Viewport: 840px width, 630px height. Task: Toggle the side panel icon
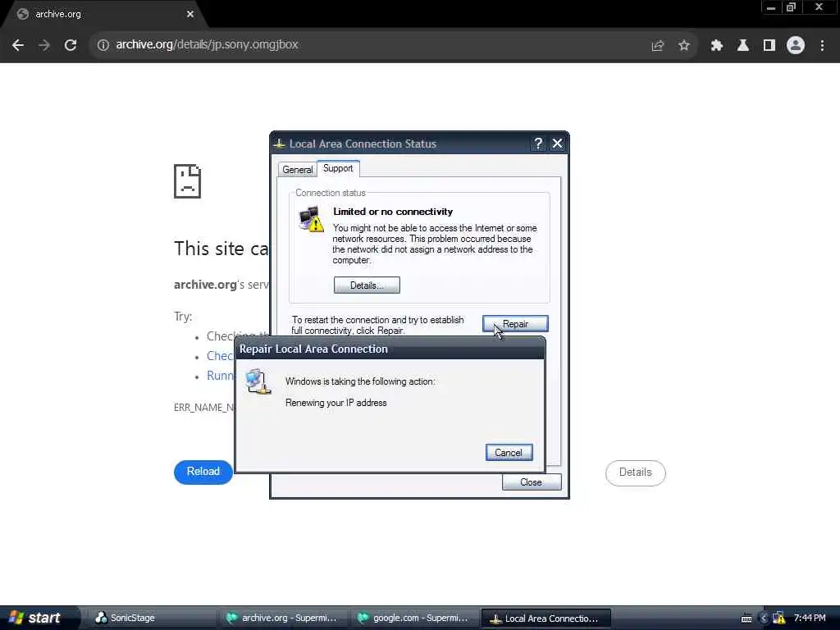[x=769, y=46]
